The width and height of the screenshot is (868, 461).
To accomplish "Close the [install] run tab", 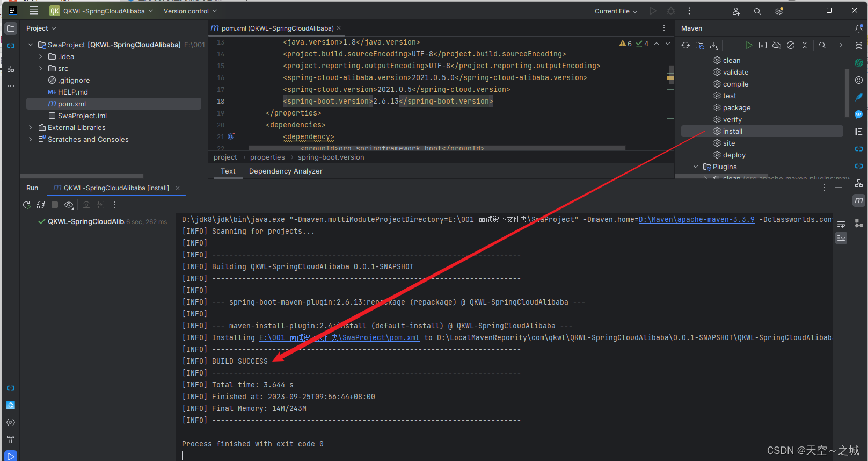I will click(x=178, y=188).
